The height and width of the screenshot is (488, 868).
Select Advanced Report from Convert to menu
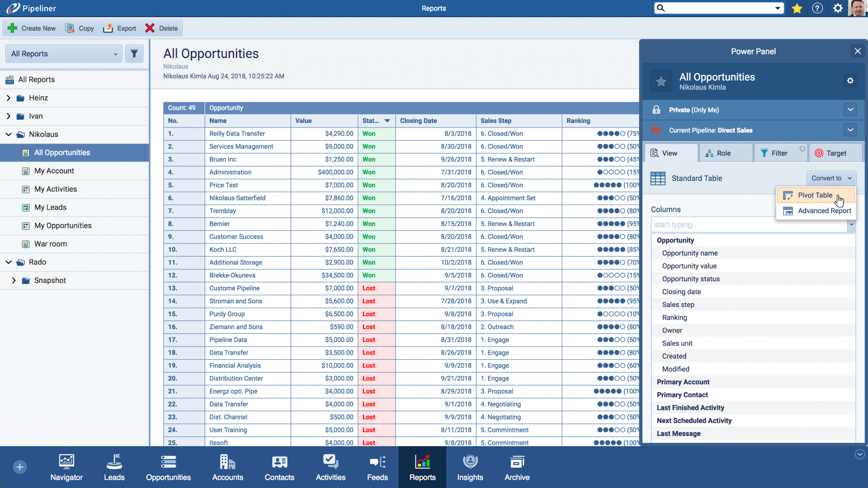click(824, 210)
